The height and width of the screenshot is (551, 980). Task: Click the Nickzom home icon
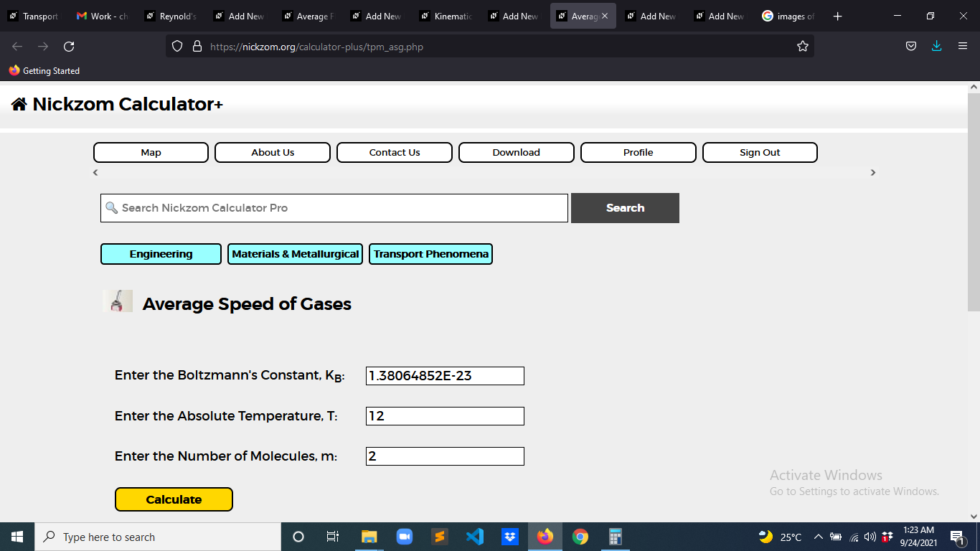pyautogui.click(x=19, y=105)
